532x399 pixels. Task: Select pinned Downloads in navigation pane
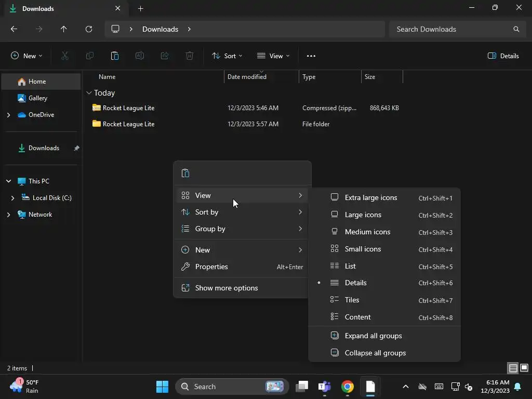[41, 148]
